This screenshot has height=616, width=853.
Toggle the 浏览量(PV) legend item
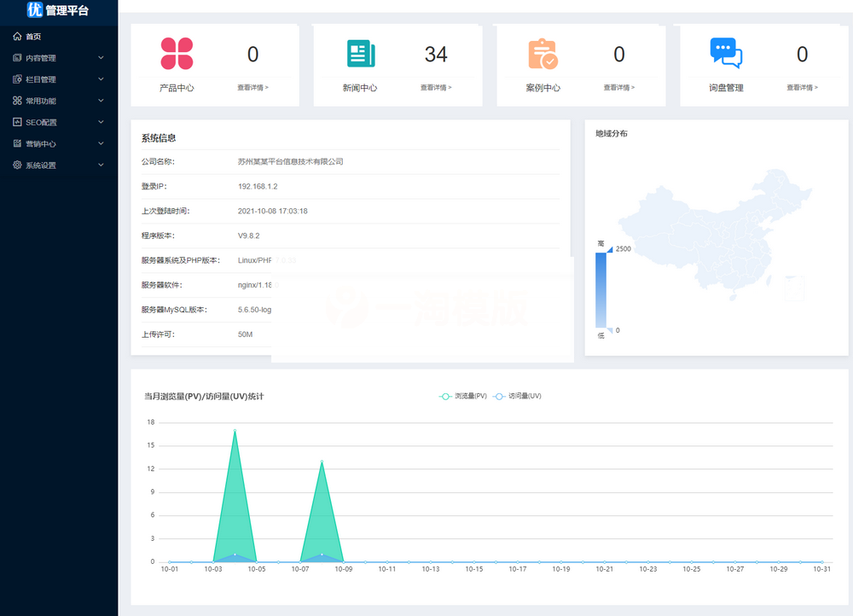(x=461, y=396)
